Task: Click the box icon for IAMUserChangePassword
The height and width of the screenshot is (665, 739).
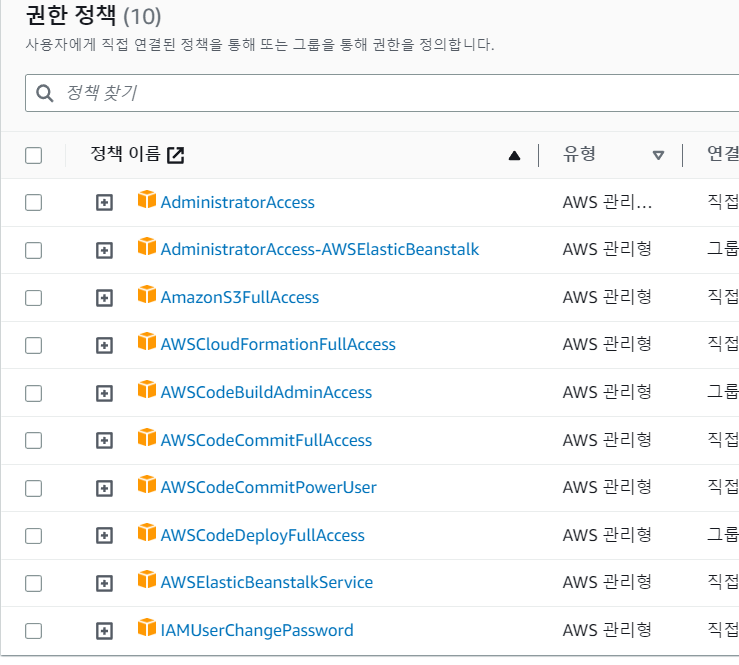Action: [147, 628]
